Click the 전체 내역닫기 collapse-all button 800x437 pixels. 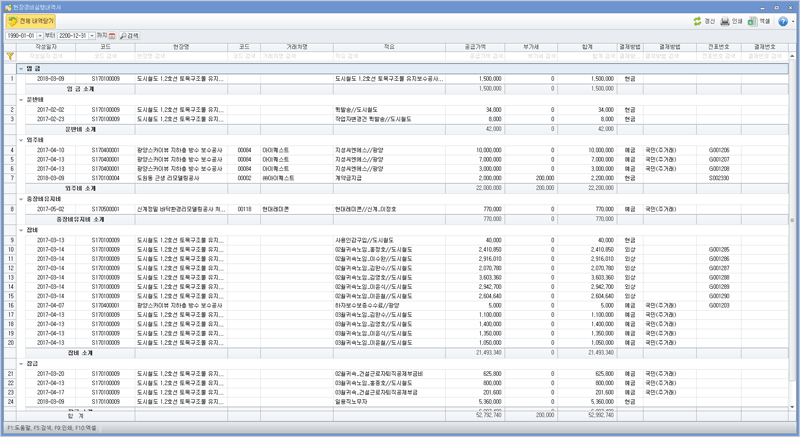(x=30, y=20)
